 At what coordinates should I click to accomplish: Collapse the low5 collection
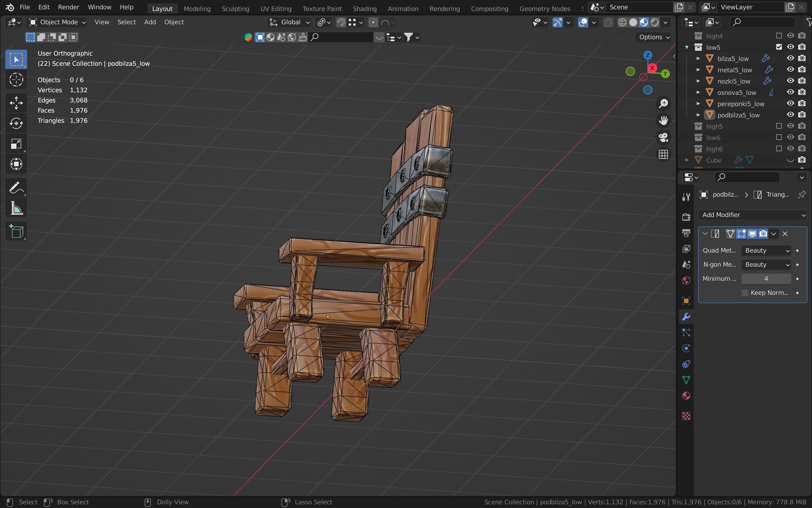[687, 47]
